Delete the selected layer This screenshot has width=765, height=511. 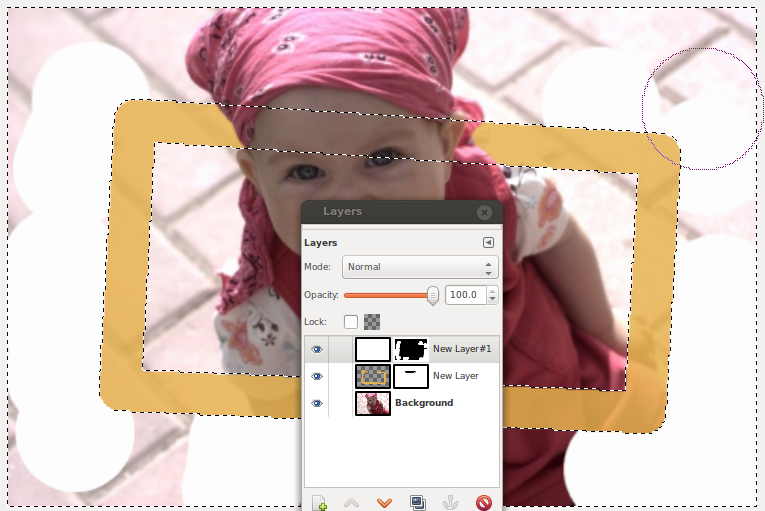483,502
